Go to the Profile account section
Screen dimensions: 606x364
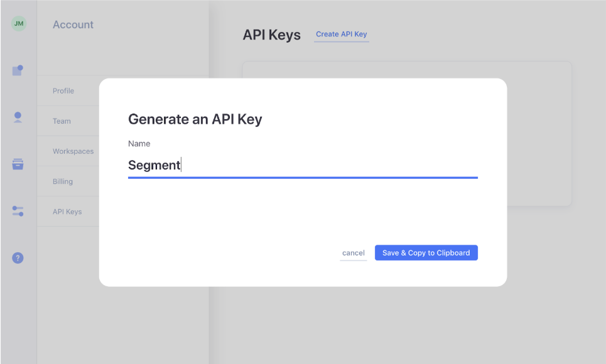pos(63,91)
